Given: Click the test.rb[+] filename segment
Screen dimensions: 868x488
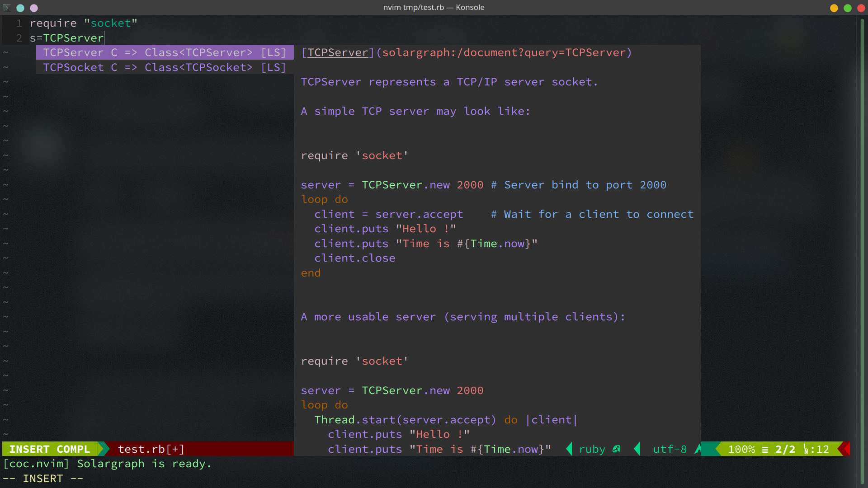Looking at the screenshot, I should (x=151, y=449).
